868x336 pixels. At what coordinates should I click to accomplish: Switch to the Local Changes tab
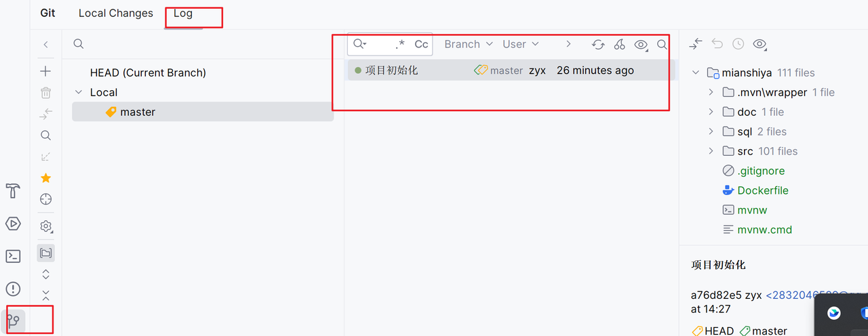coord(116,13)
